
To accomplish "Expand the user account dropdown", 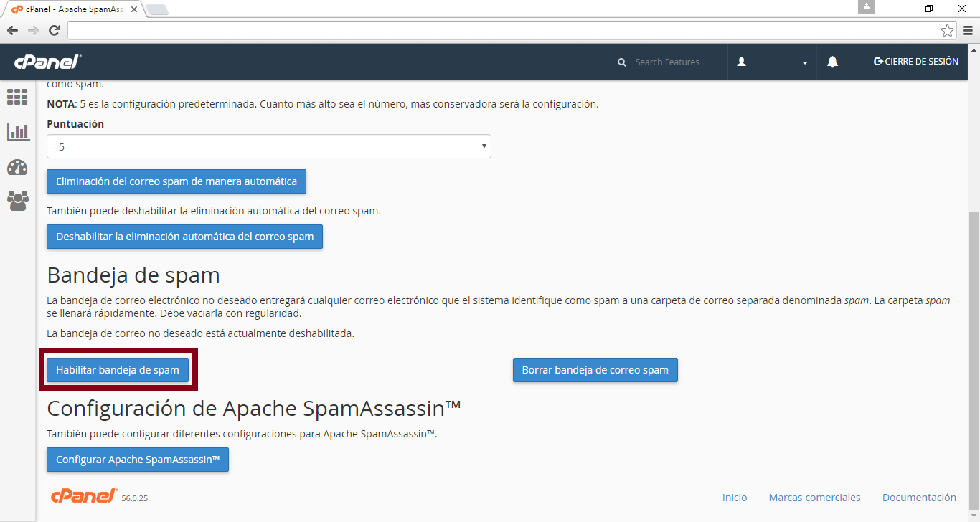I will click(x=773, y=62).
